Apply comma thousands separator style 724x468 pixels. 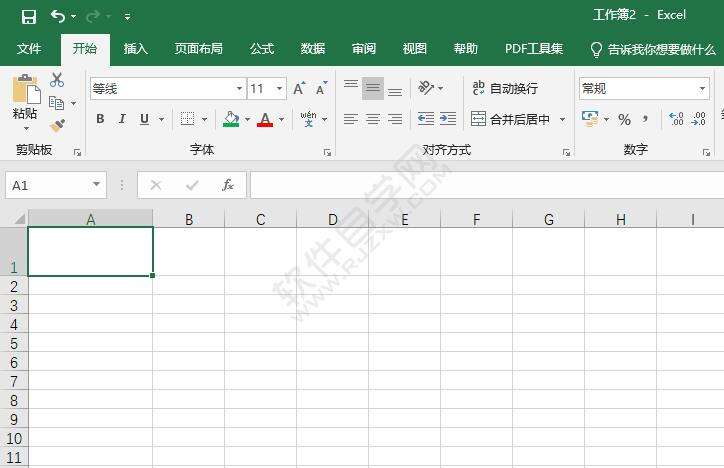(645, 120)
